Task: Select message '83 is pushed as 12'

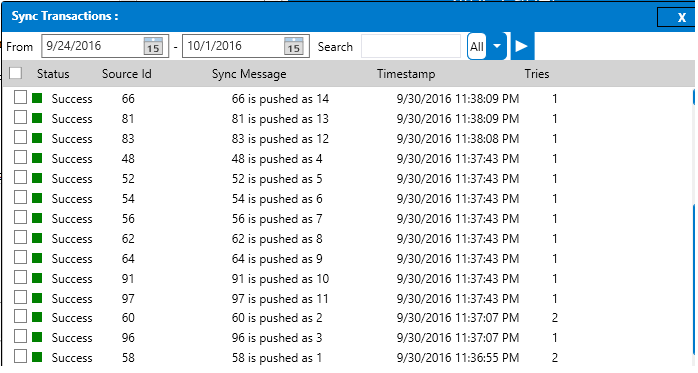Action: (x=280, y=139)
